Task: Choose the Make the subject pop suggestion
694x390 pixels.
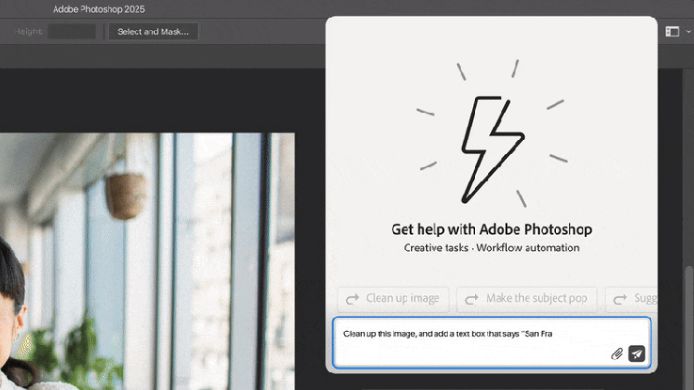Action: tap(527, 299)
